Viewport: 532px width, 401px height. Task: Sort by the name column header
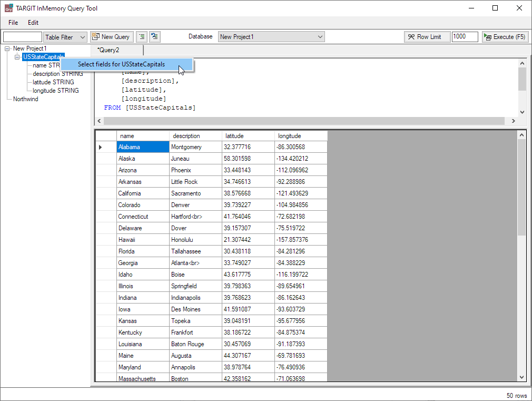(143, 136)
